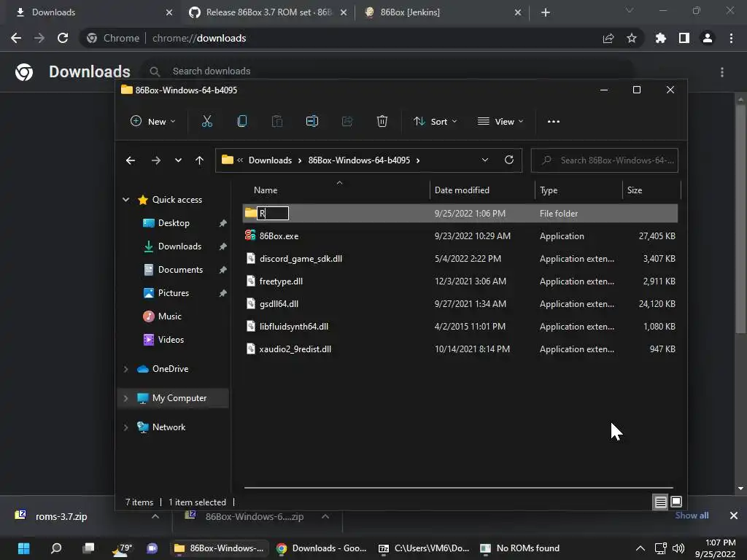
Task: Click Search 86Box-Windows-64 search box
Action: click(605, 160)
